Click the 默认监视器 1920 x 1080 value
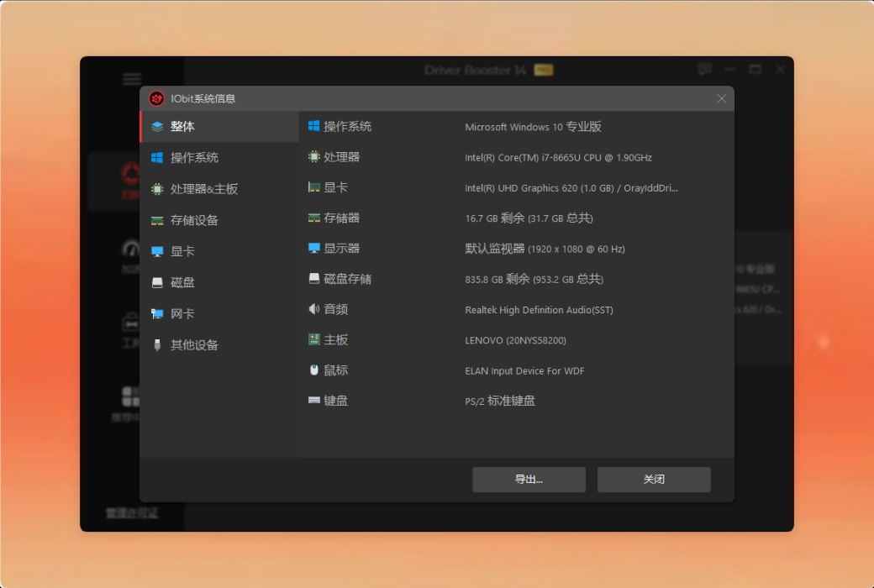The width and height of the screenshot is (874, 588). (x=545, y=249)
